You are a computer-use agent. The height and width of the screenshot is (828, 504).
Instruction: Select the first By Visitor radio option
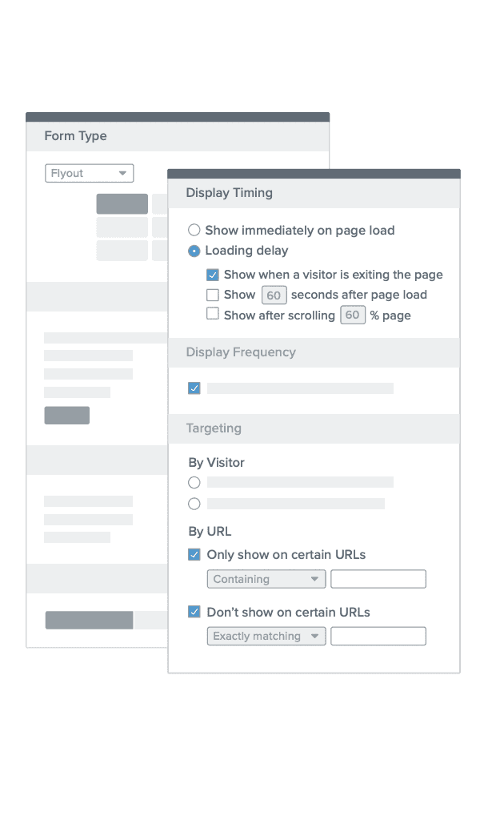[x=194, y=482]
